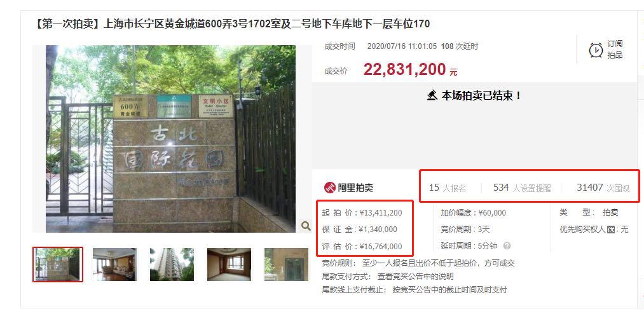The height and width of the screenshot is (316, 644).
Task: Click the alarm clock subscribe icon
Action: pos(595,50)
